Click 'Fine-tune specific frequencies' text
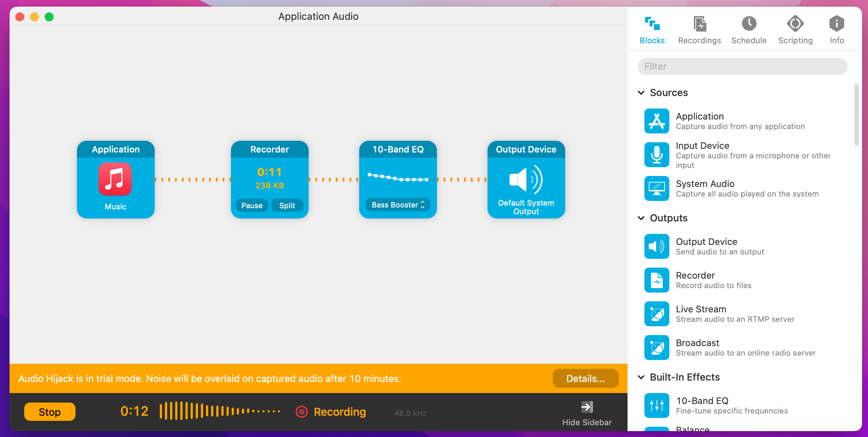The width and height of the screenshot is (868, 437). [732, 411]
